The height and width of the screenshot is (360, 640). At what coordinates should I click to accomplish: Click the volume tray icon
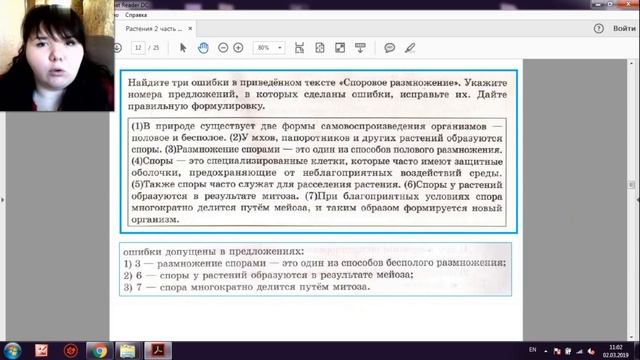click(591, 351)
